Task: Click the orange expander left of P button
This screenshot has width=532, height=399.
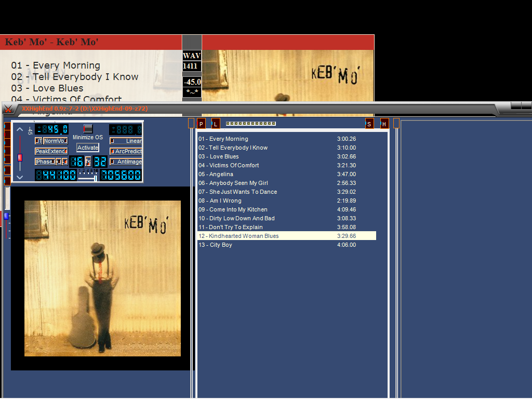Action: (191, 123)
